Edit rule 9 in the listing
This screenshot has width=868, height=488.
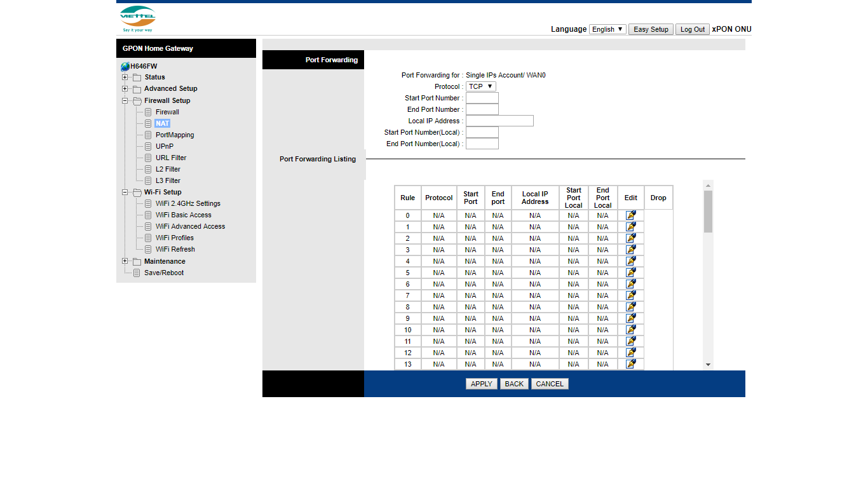point(630,318)
